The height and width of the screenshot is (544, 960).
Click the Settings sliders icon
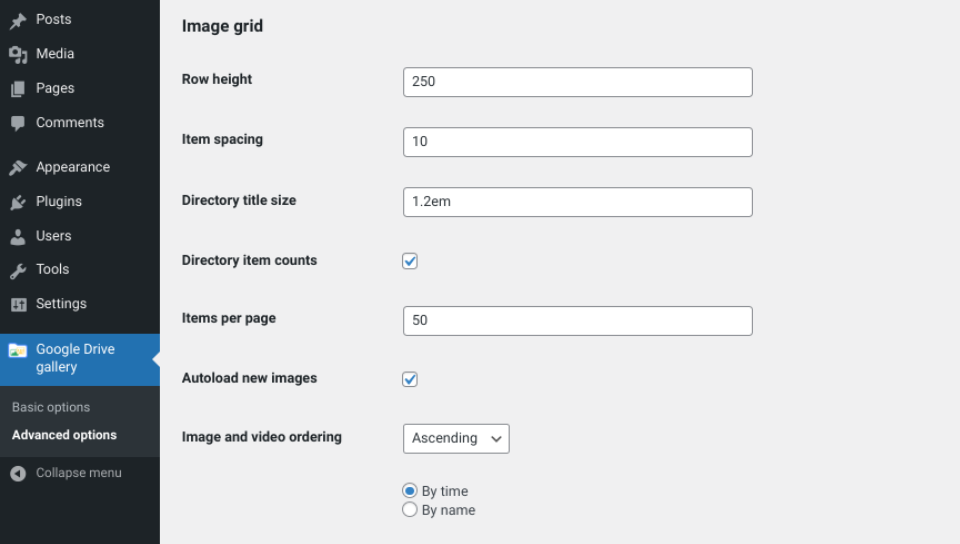pyautogui.click(x=18, y=304)
